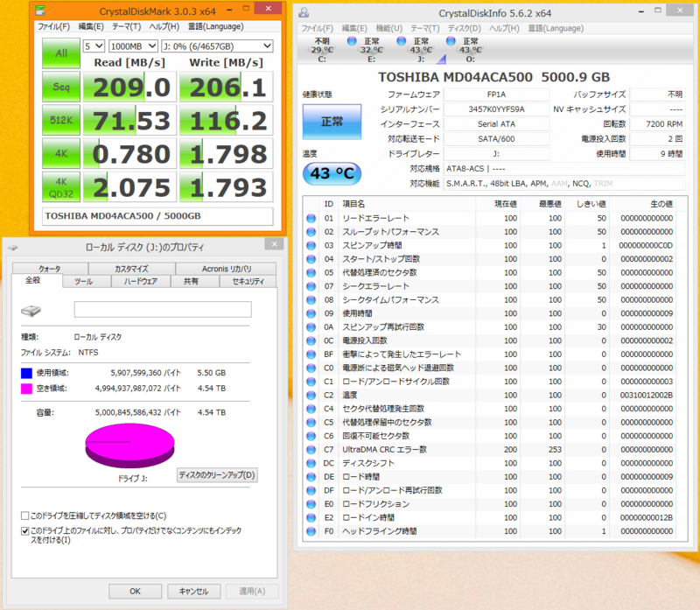Toggle the index file contents checkbox

pos(25,531)
